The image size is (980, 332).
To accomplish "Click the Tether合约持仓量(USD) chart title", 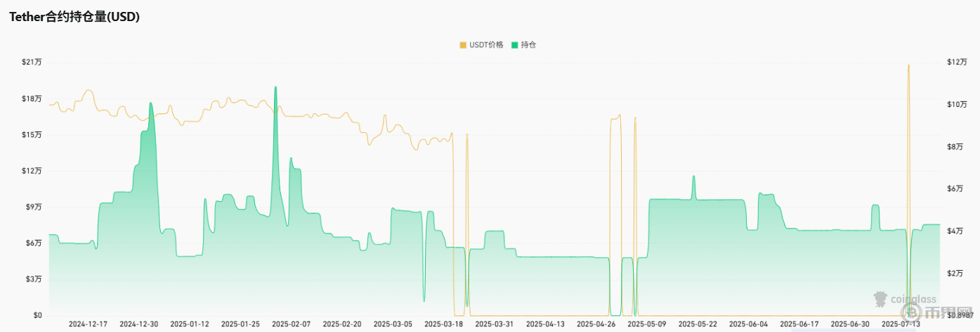I will tap(74, 18).
